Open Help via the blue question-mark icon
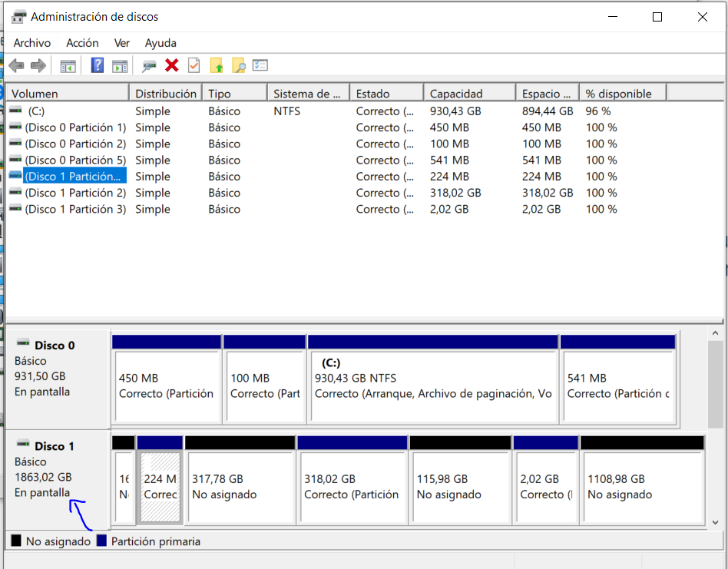Image resolution: width=728 pixels, height=569 pixels. tap(97, 65)
